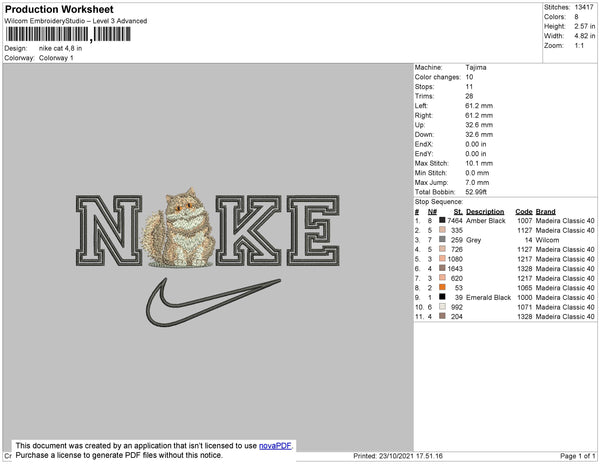Screen dimensions: 600x464
Task: Click the Width value 4.82 in
Action: pos(584,36)
